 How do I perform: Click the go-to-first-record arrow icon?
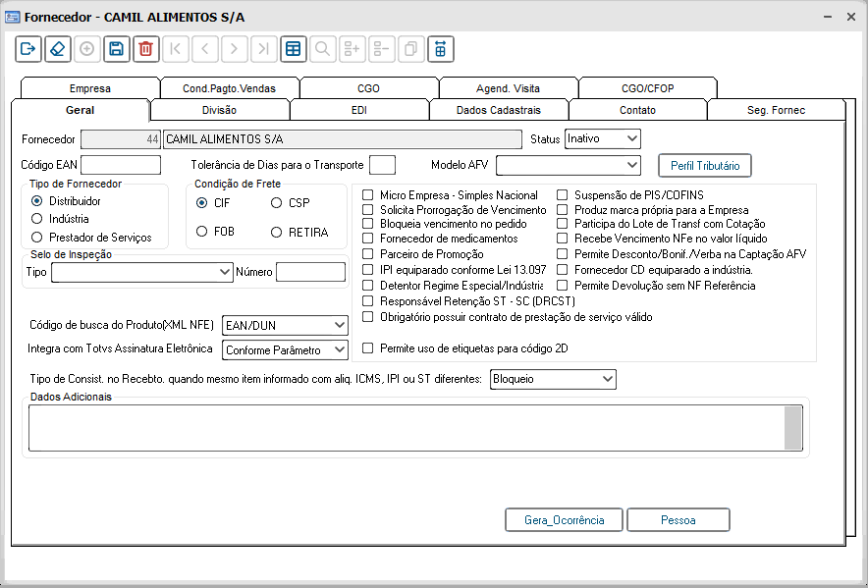pyautogui.click(x=176, y=49)
